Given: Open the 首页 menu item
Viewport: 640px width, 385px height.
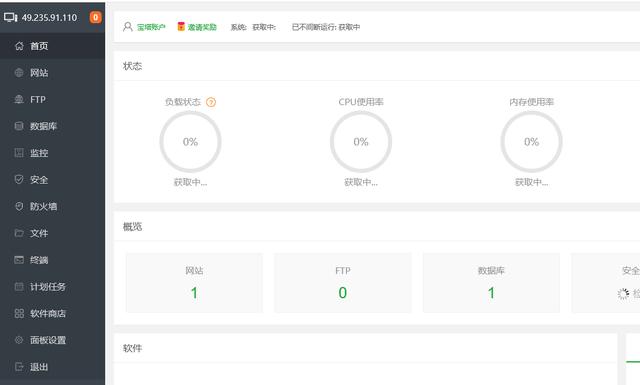Looking at the screenshot, I should point(52,46).
